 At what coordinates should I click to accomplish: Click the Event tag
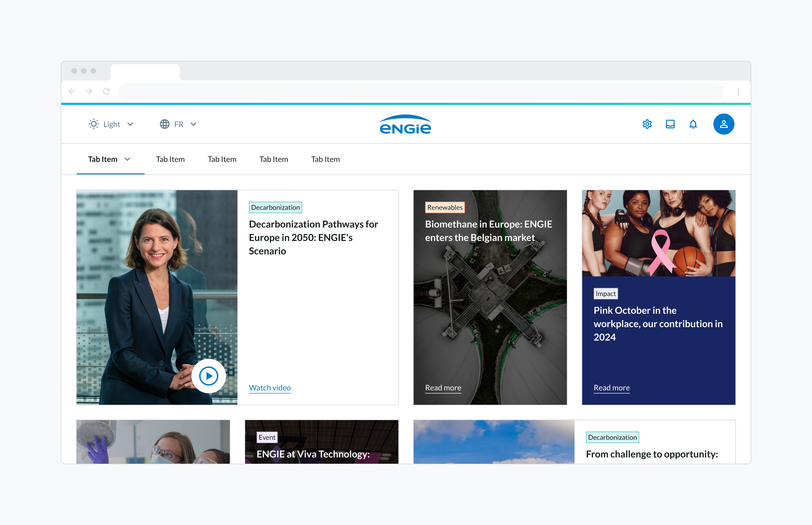click(267, 437)
